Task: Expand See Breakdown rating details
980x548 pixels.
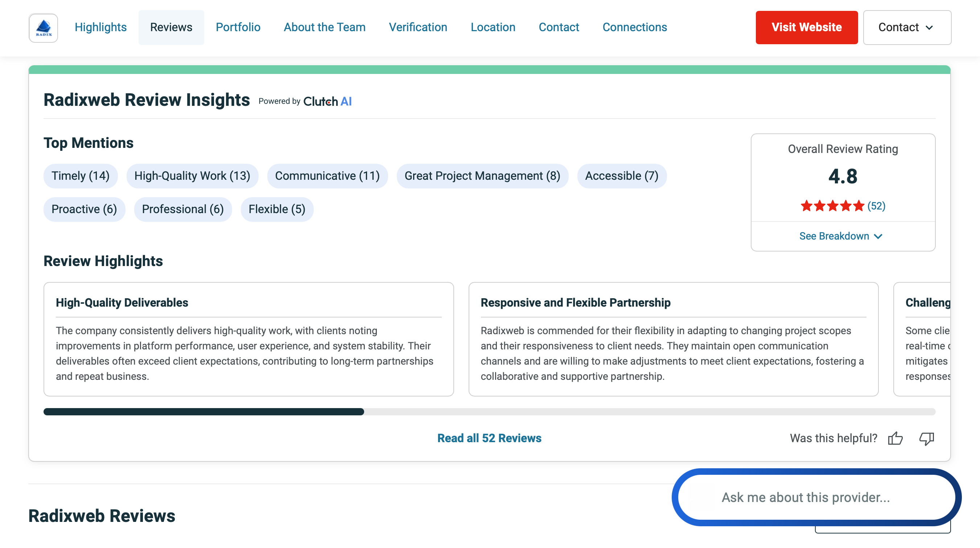Action: tap(841, 236)
